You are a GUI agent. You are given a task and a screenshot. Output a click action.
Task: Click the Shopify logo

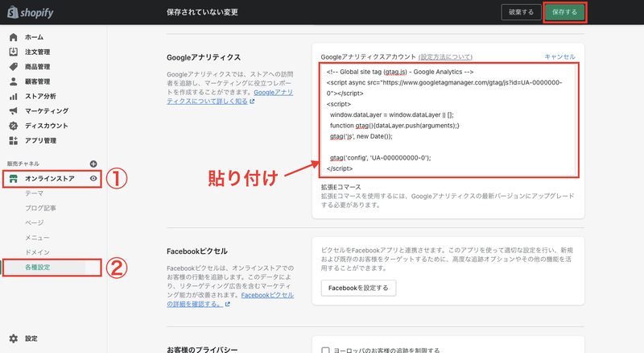31,12
